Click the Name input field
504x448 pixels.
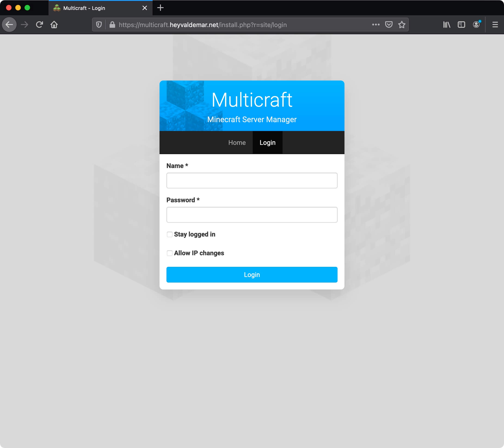[252, 180]
